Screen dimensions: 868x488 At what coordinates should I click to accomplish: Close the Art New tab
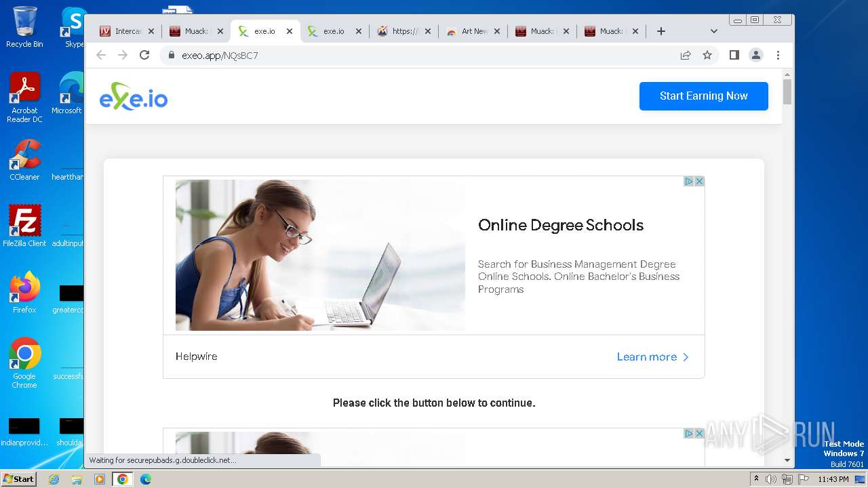point(497,31)
